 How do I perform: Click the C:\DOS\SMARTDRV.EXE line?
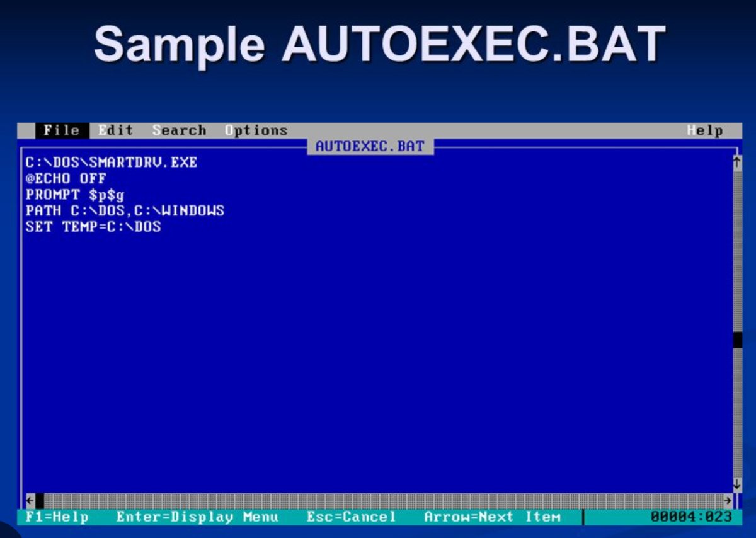112,163
